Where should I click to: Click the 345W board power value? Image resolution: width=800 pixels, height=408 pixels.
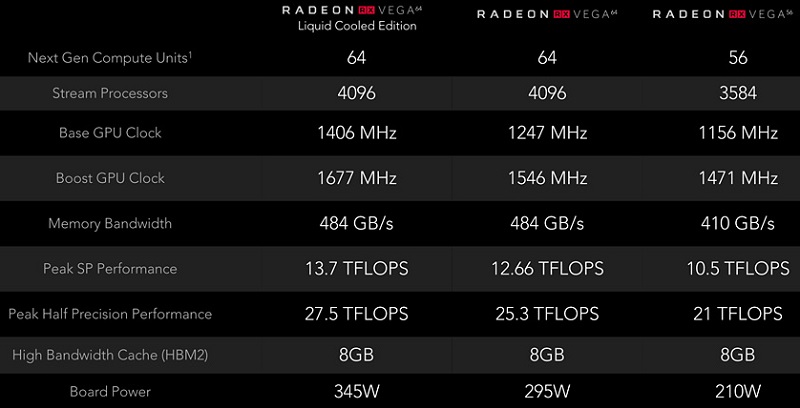click(x=357, y=392)
